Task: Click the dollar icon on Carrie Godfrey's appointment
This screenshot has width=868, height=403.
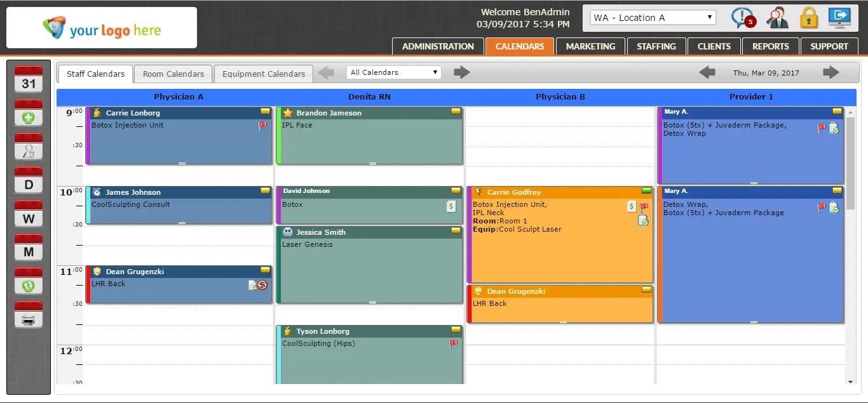Action: (x=631, y=206)
